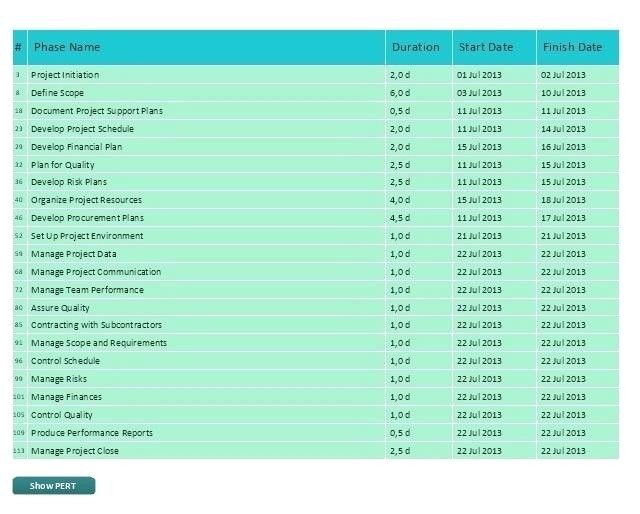Screen dimensions: 640x514
Task: Click the Show PERT button
Action: (x=53, y=486)
